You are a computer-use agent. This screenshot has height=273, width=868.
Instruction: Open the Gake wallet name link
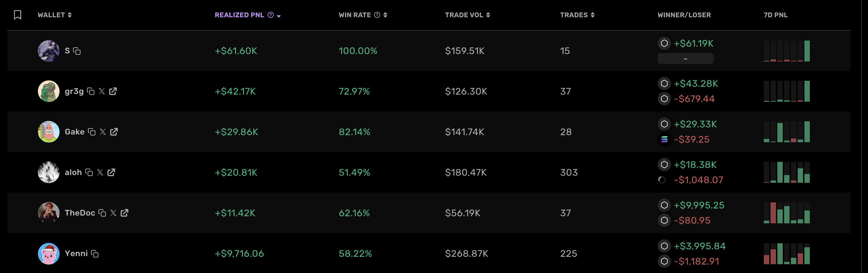point(74,132)
